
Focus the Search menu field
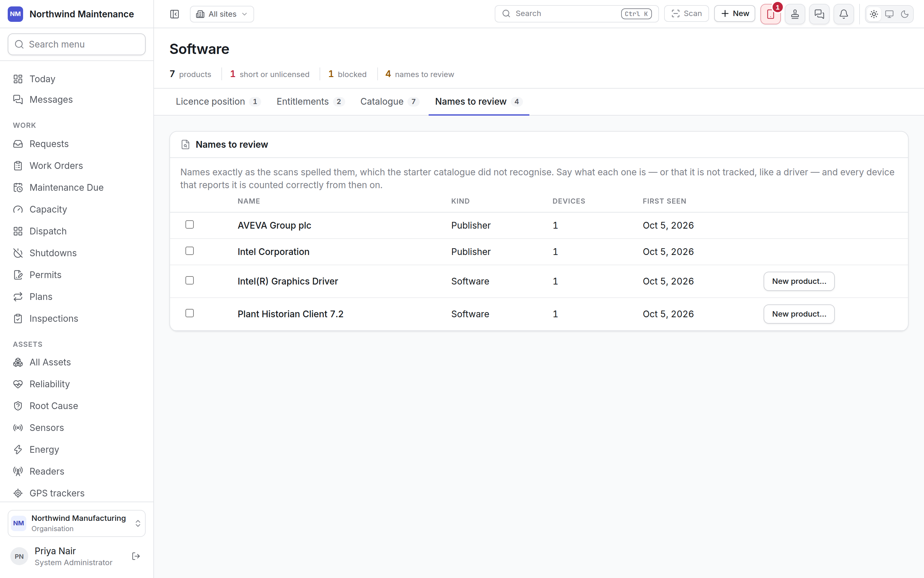(76, 44)
